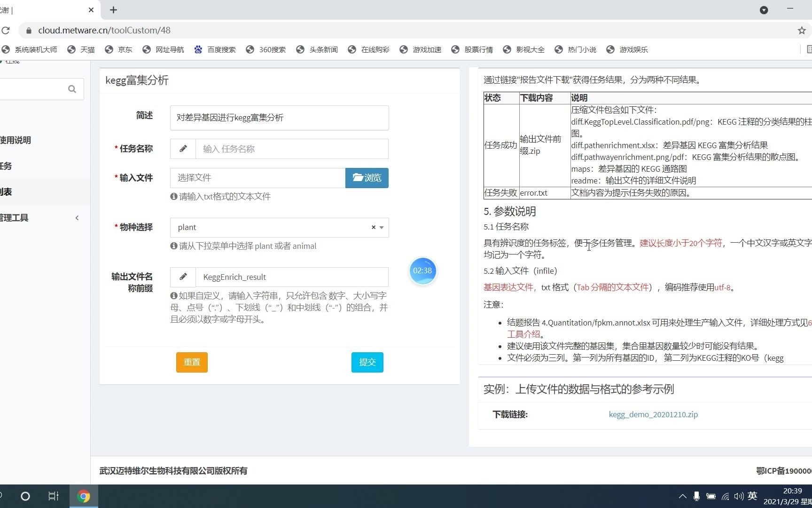Open the 京东 bookmark
This screenshot has width=812, height=508.
119,49
